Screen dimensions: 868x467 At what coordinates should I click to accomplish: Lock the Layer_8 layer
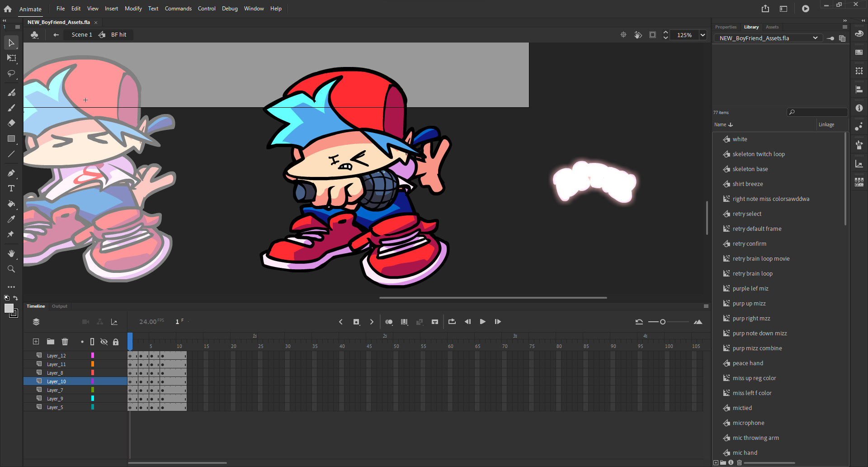coord(116,372)
